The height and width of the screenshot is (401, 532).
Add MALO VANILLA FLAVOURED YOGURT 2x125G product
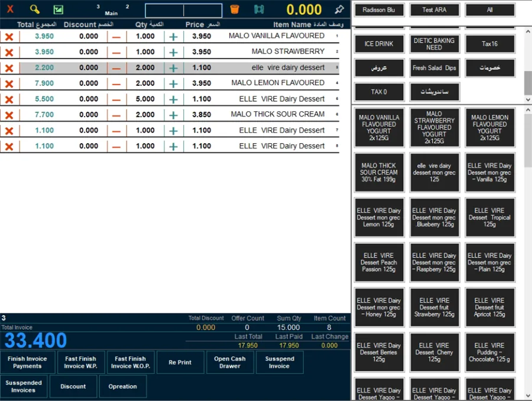(x=379, y=127)
